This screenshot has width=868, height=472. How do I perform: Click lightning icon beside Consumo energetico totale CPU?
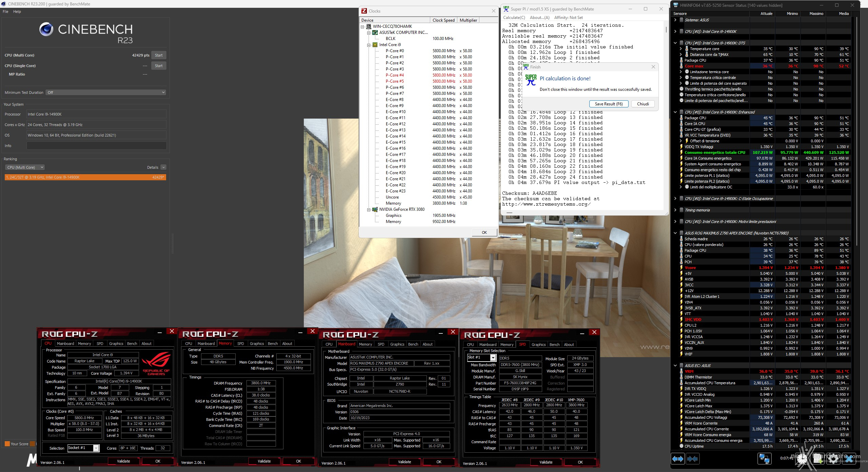pos(681,152)
